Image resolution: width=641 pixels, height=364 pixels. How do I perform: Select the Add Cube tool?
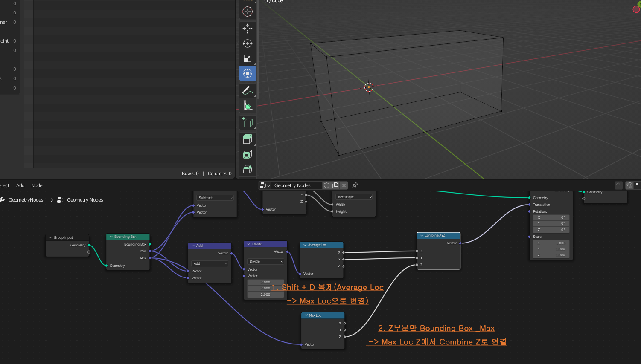(x=248, y=122)
